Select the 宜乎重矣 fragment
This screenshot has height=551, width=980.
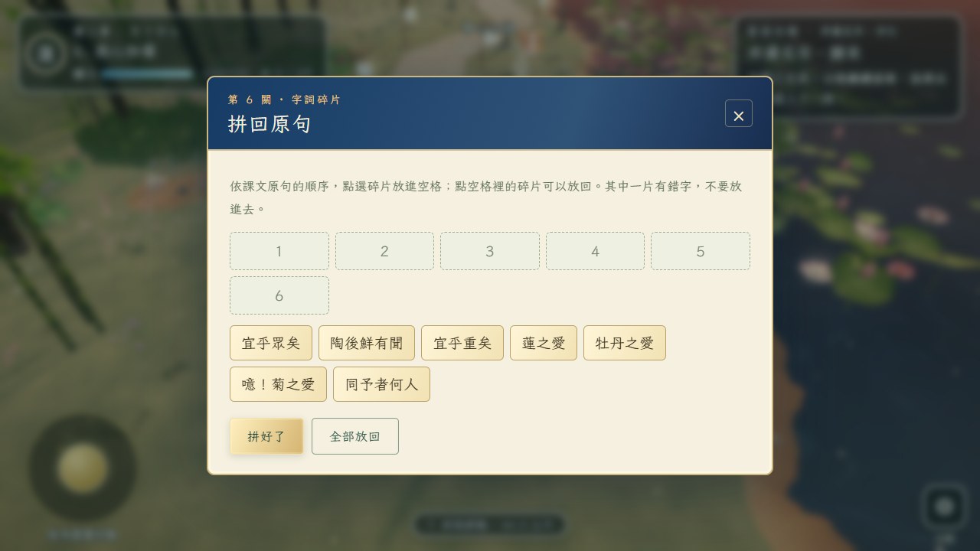point(462,343)
